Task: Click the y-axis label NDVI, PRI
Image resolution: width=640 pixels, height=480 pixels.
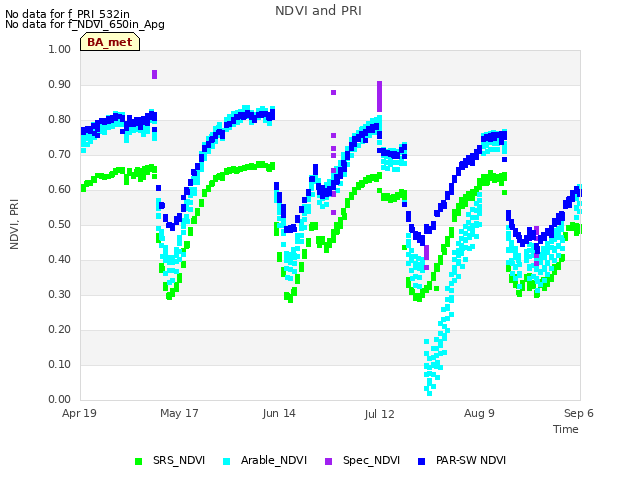Action: pos(14,224)
